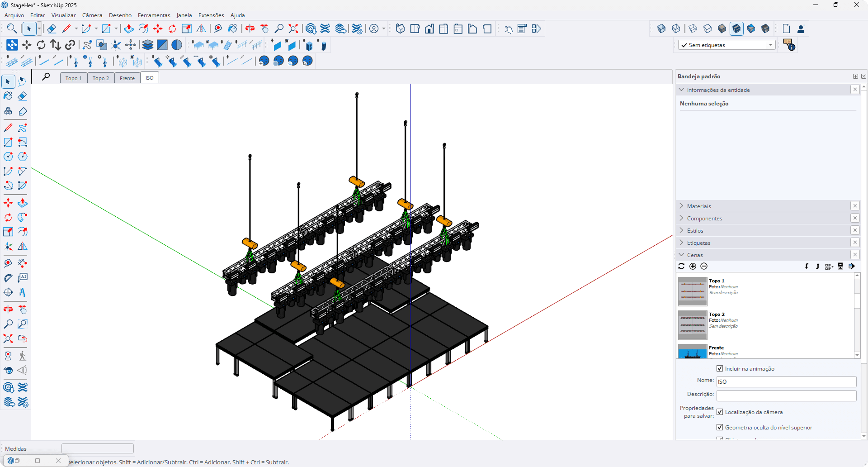
Task: Add a new scene with the plus button
Action: click(692, 267)
